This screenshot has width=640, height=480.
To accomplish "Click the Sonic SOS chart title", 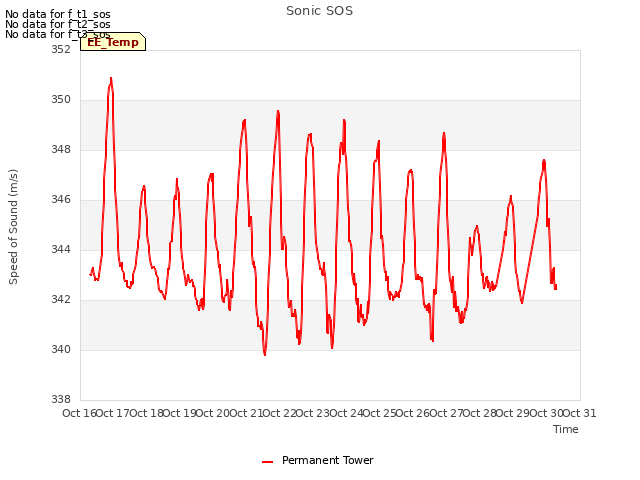I will coord(319,11).
